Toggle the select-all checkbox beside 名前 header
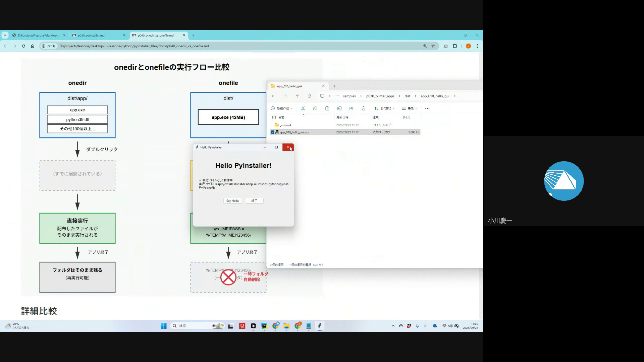 274,117
